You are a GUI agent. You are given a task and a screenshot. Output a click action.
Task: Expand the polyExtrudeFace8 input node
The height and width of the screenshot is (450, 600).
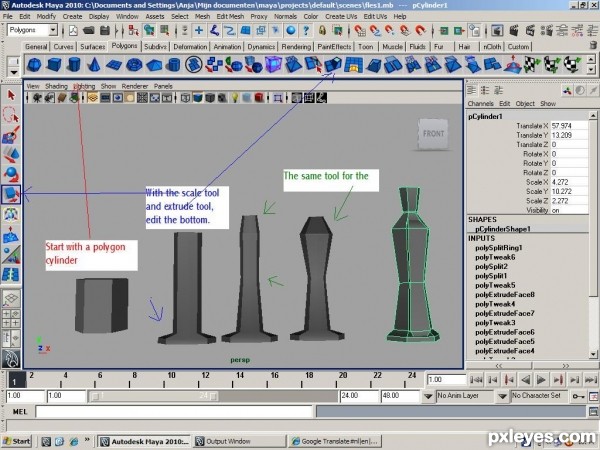pos(505,295)
